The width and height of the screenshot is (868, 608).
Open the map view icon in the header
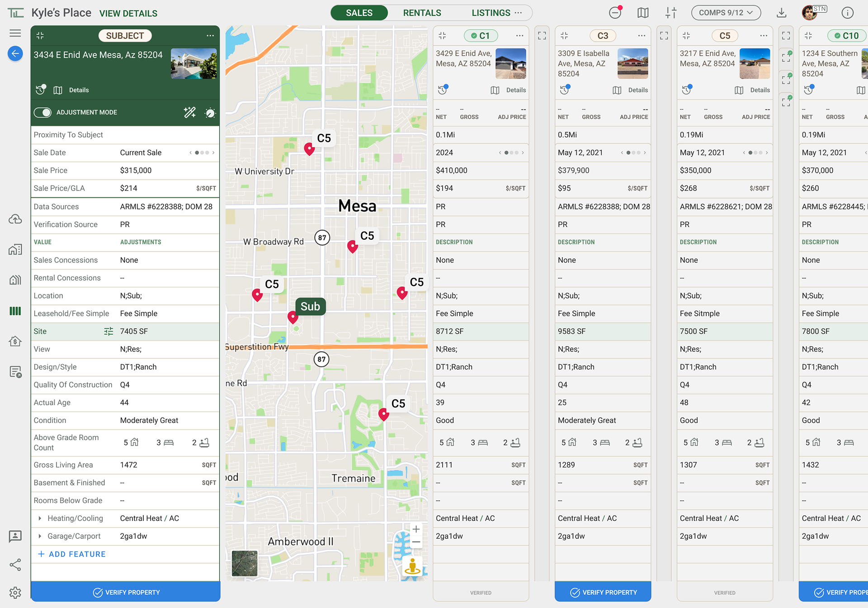[x=643, y=13]
